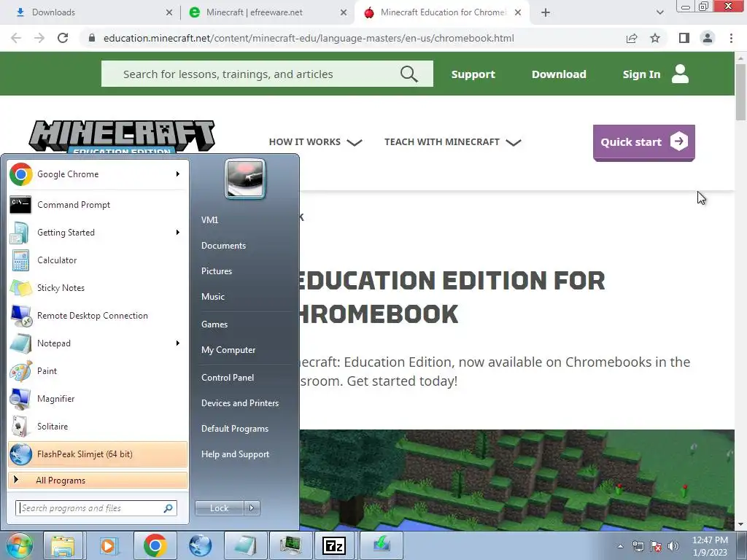Viewport: 747px width, 560px height.
Task: Open shutdown options arrow beside Lock
Action: (252, 508)
